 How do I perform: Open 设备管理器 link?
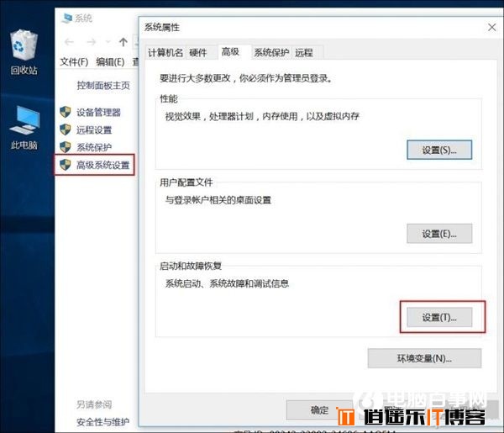pos(98,113)
